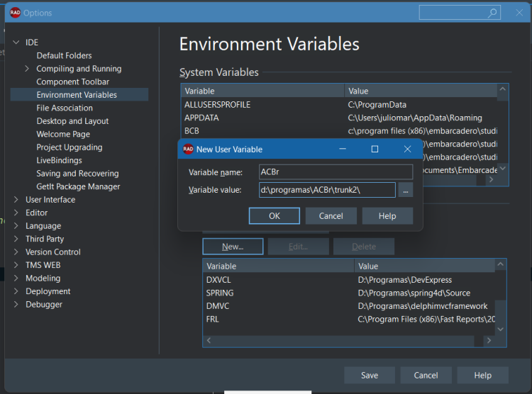Maximize the New User Variable dialog
The width and height of the screenshot is (532, 394).
[375, 150]
